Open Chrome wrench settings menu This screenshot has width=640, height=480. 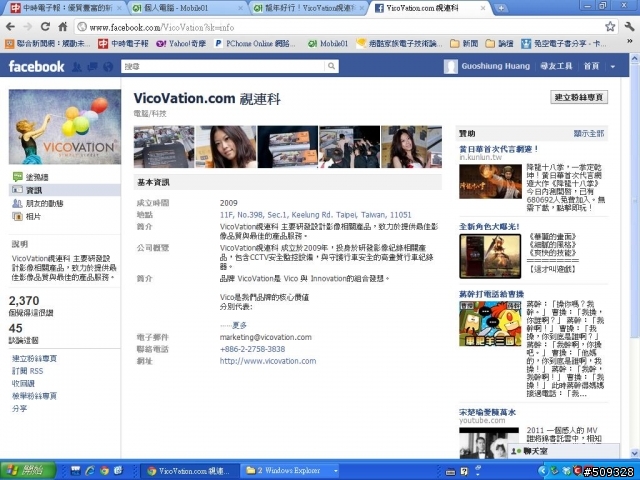pos(629,27)
